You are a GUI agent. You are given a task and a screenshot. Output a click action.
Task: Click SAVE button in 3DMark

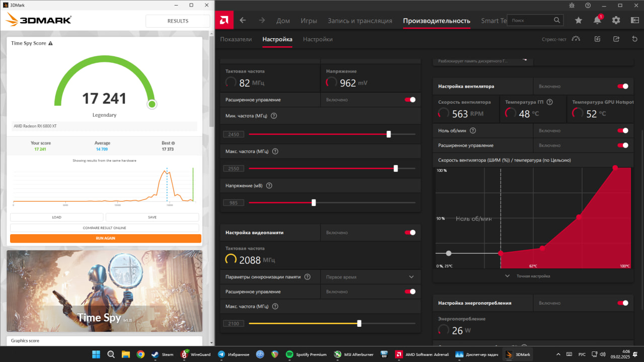tap(152, 218)
